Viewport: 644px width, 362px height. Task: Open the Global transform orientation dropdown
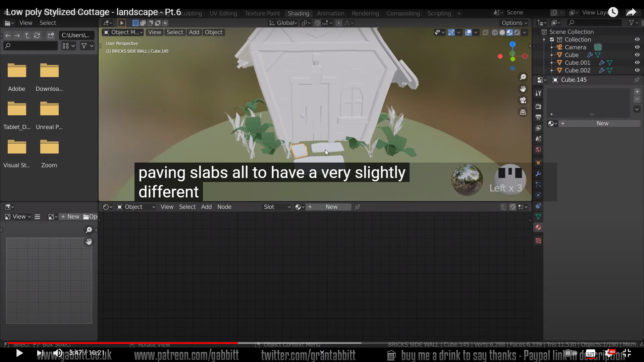click(283, 23)
